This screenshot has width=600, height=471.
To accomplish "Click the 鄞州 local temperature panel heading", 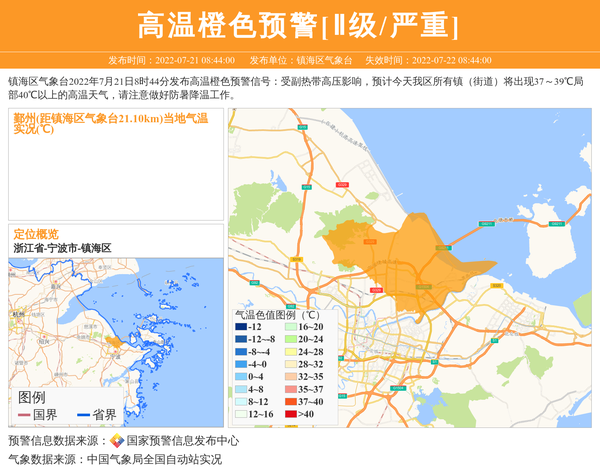I will 110,123.
